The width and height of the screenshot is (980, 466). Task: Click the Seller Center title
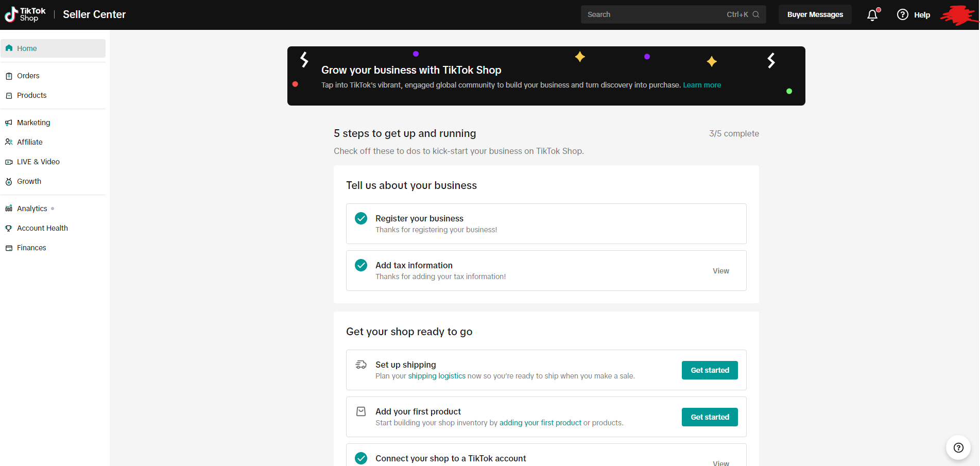[x=94, y=14]
